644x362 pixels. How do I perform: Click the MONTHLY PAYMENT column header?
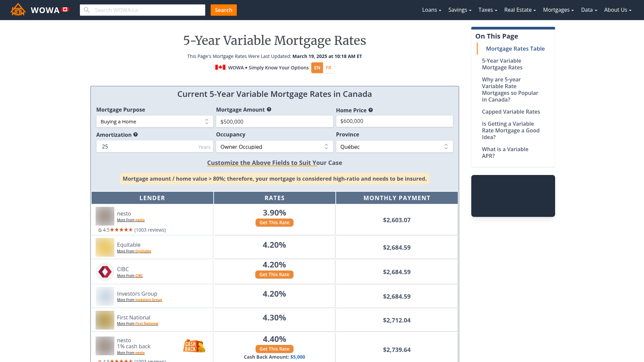pyautogui.click(x=397, y=198)
